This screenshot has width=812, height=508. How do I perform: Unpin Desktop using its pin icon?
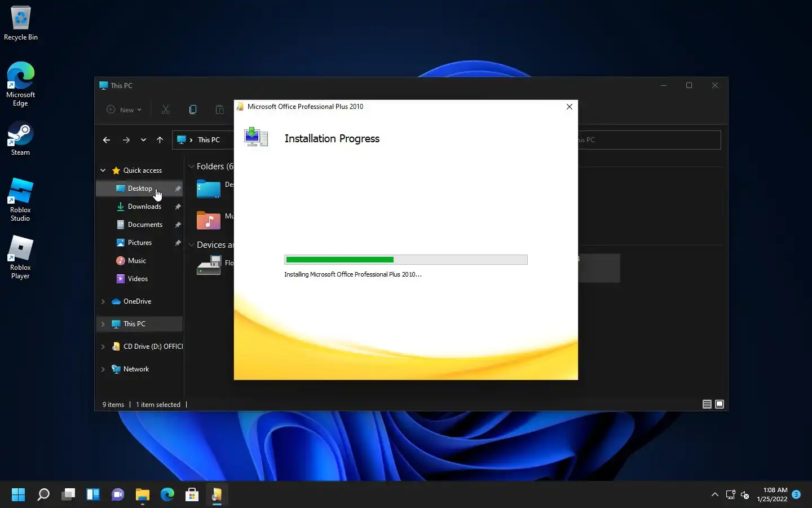point(178,189)
